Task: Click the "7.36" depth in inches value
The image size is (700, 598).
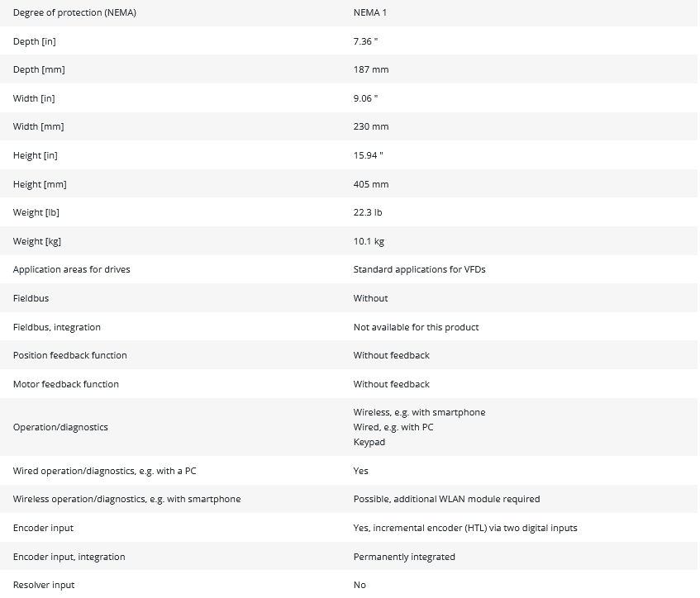Action: point(365,41)
